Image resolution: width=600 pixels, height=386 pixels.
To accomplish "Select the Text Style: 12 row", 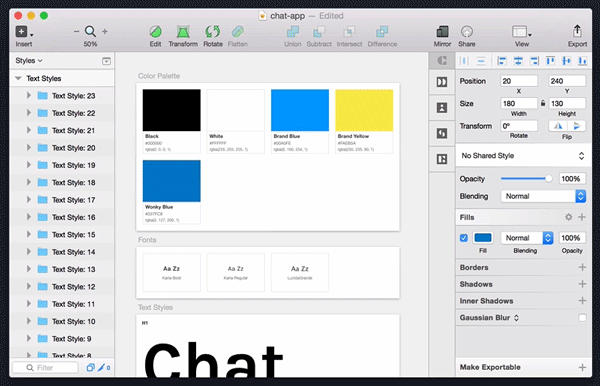I will coord(62,287).
